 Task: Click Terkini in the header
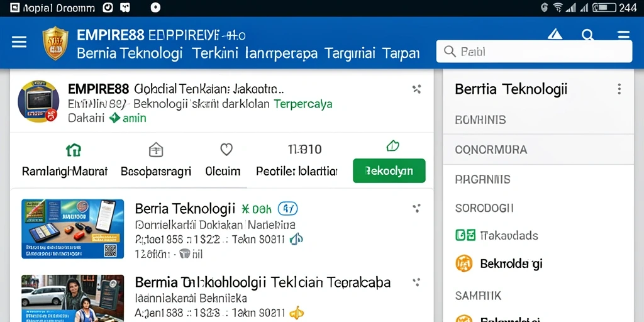[x=215, y=53]
